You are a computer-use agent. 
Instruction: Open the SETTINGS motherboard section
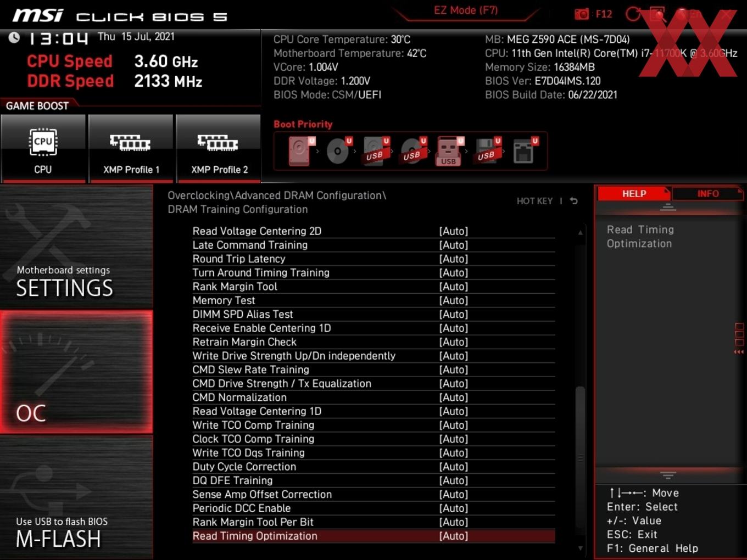coord(76,247)
